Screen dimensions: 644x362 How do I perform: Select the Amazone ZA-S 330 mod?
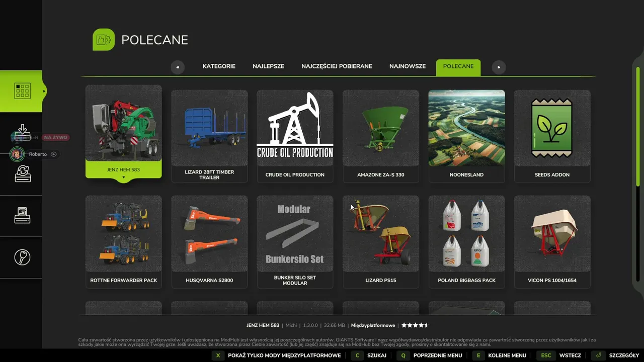(x=381, y=136)
